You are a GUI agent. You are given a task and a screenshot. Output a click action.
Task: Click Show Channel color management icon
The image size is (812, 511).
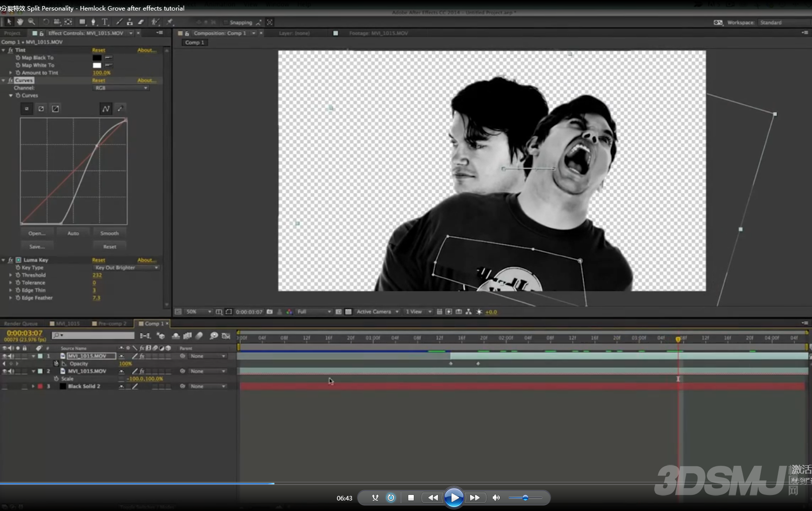pos(289,312)
